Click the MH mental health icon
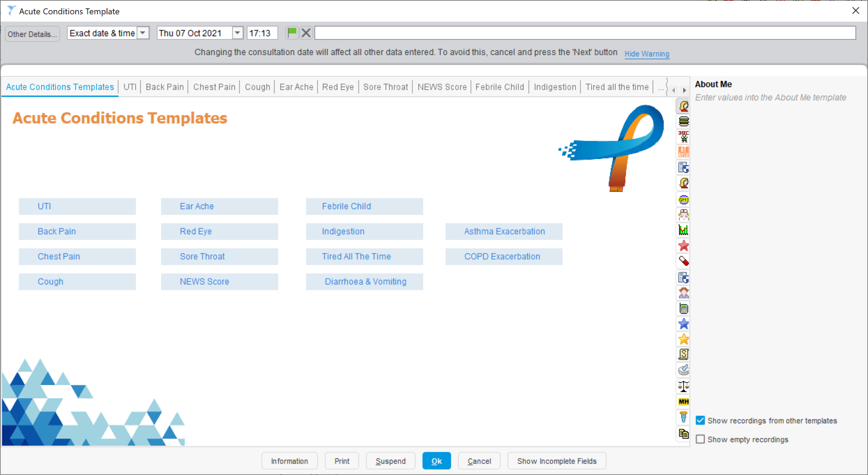 [684, 402]
